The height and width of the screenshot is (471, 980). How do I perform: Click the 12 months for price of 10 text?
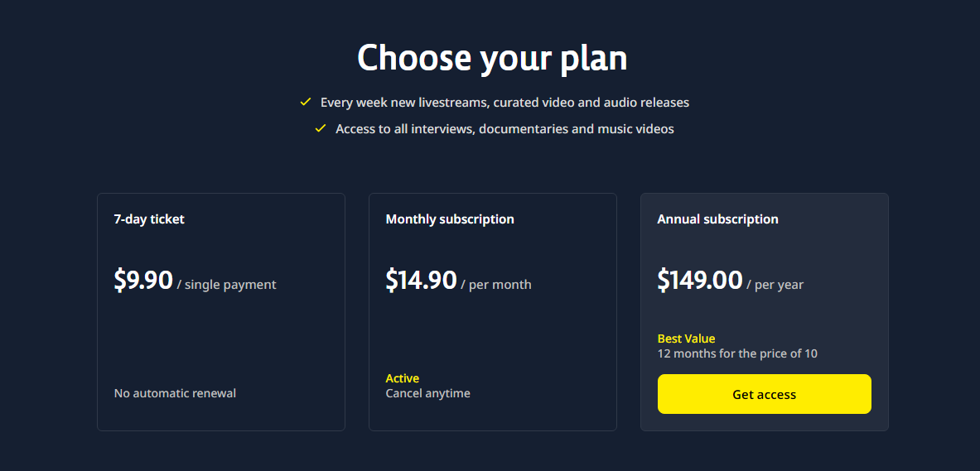[x=737, y=353]
